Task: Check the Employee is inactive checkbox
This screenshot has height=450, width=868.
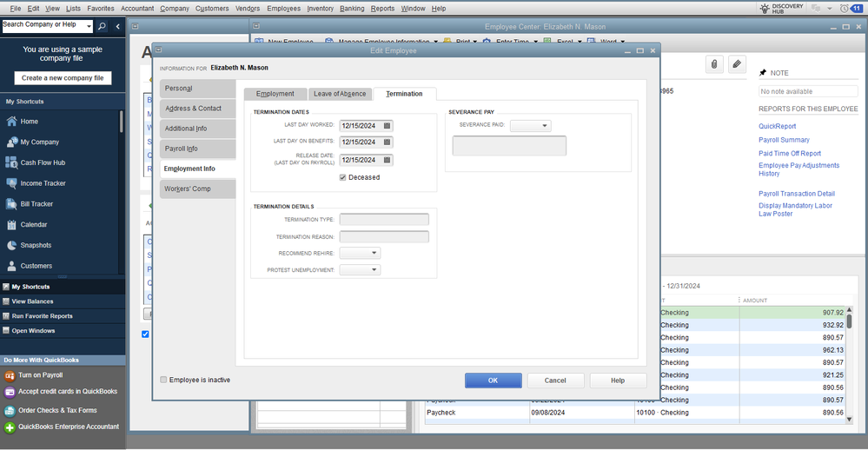Action: tap(163, 380)
